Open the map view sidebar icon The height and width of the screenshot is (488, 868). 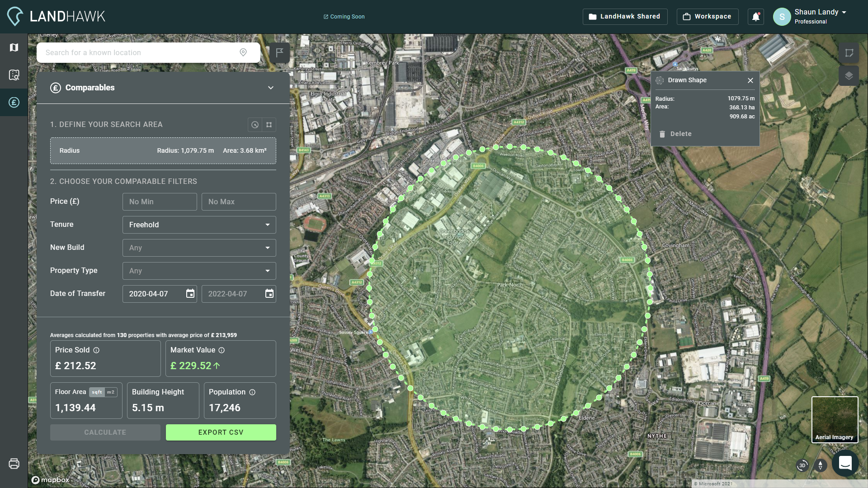pos(14,47)
